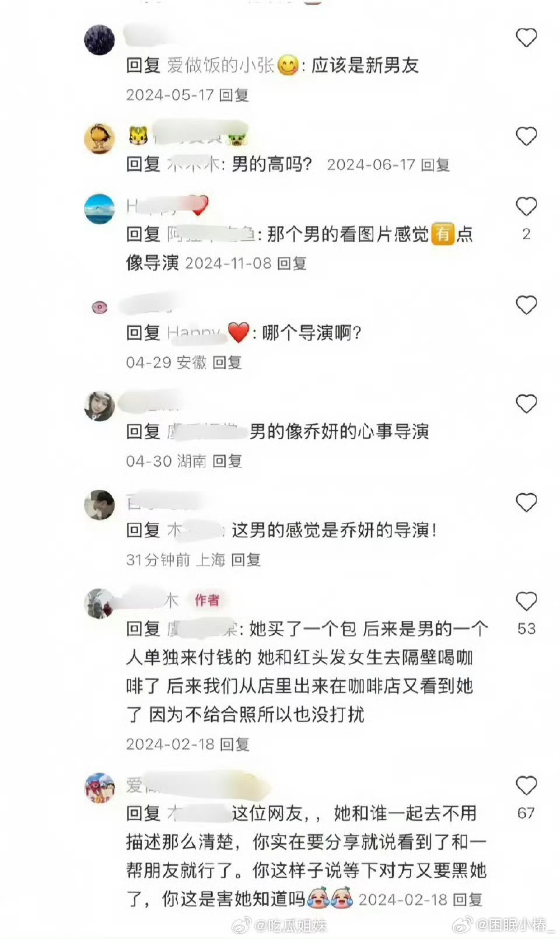Like the 乔妍的心事导演 comment
The width and height of the screenshot is (560, 939).
pos(526,404)
